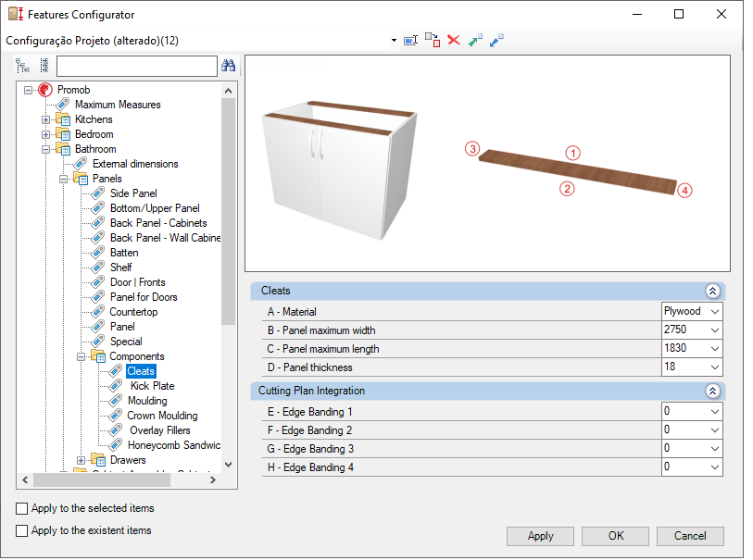The image size is (753, 560).
Task: Collapse the Cleats section chevron
Action: tap(712, 291)
